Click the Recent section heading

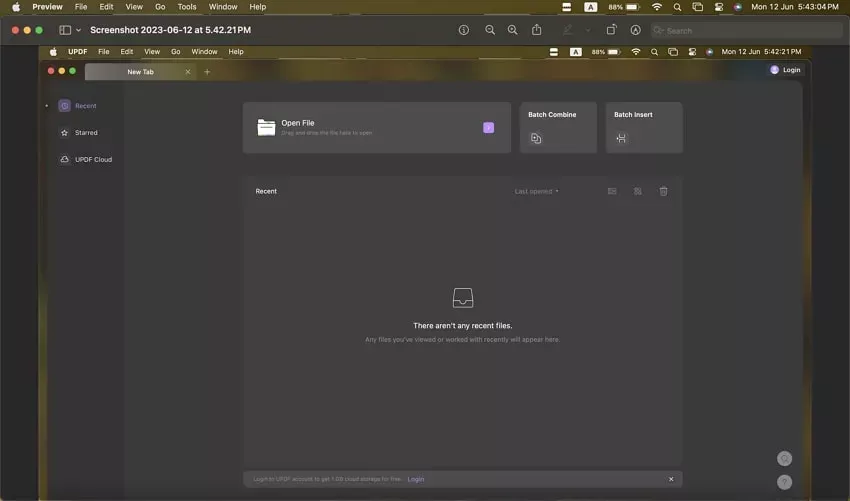(266, 191)
